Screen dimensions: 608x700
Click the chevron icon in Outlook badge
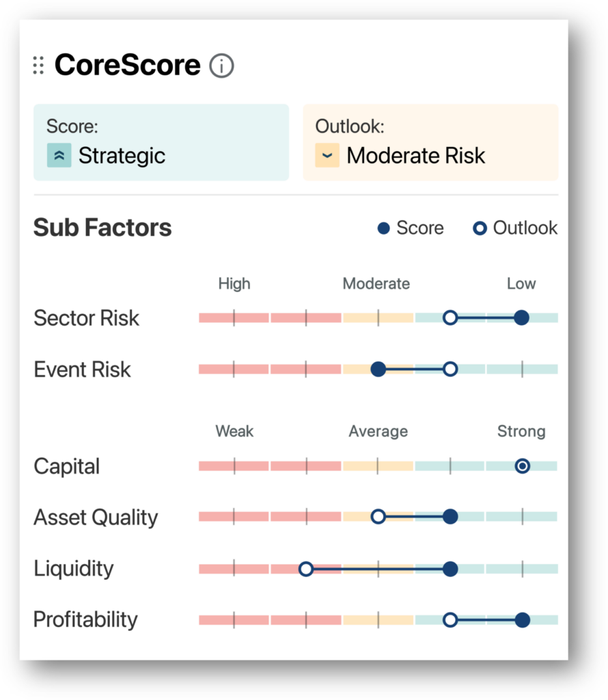[327, 156]
